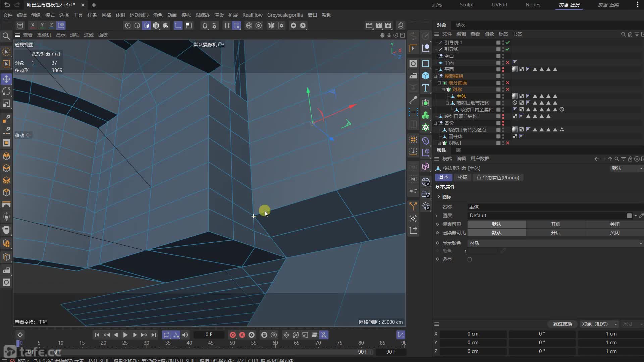Go to the start of timeline

(97, 335)
